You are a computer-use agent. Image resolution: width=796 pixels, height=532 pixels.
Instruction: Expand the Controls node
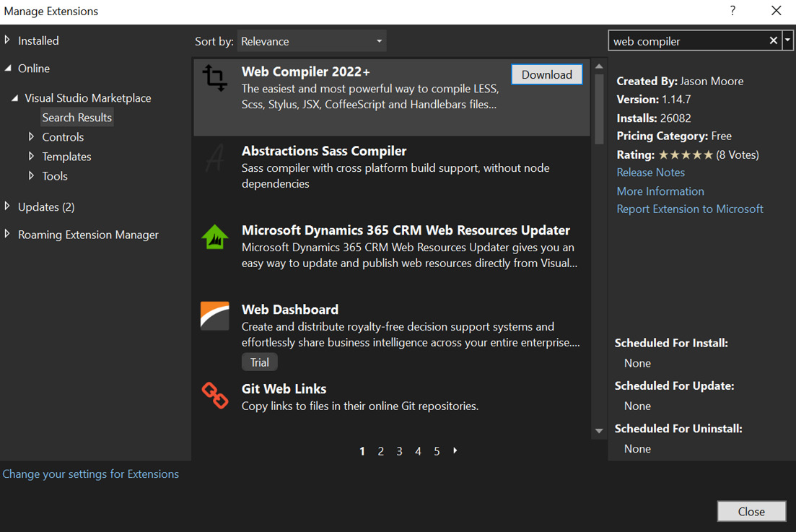coord(32,136)
